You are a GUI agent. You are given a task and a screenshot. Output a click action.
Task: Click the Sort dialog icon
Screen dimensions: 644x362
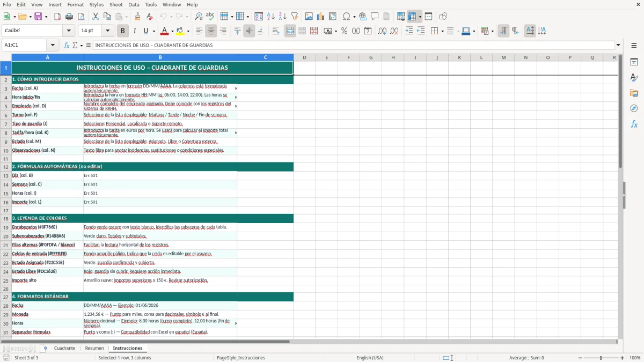(x=259, y=17)
